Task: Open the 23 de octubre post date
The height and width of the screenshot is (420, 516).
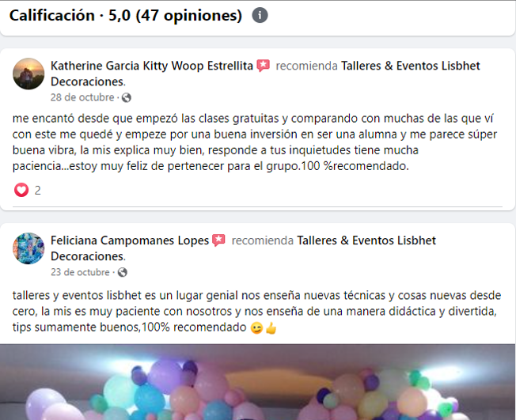Action: point(80,272)
